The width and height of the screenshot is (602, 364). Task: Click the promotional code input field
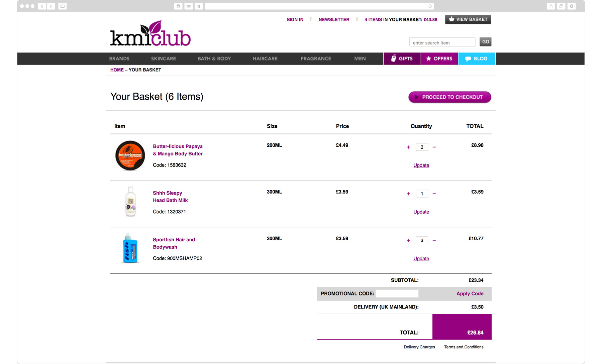(x=397, y=293)
